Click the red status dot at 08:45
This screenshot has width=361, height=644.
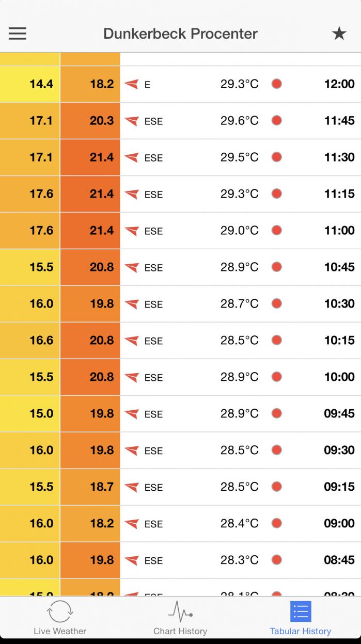coord(277,560)
